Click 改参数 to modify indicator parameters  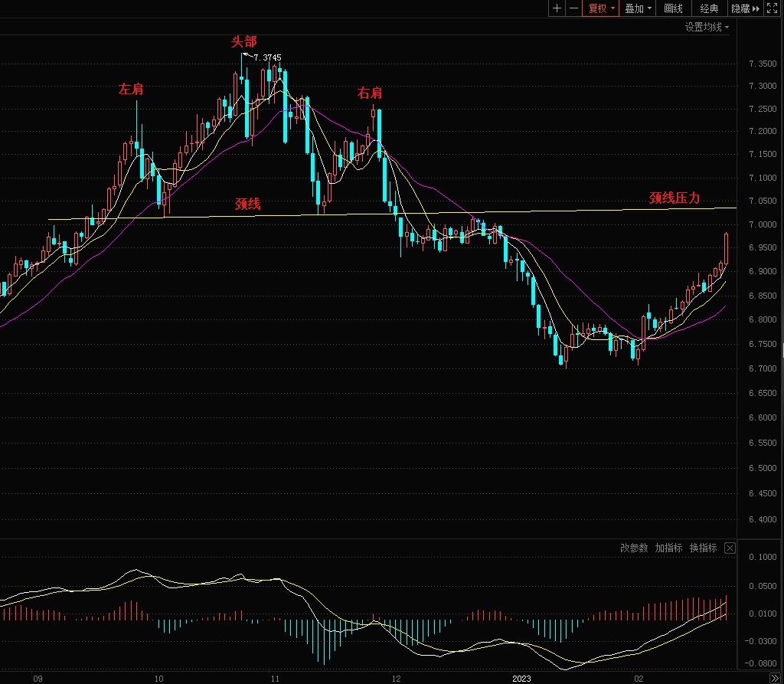click(x=633, y=548)
